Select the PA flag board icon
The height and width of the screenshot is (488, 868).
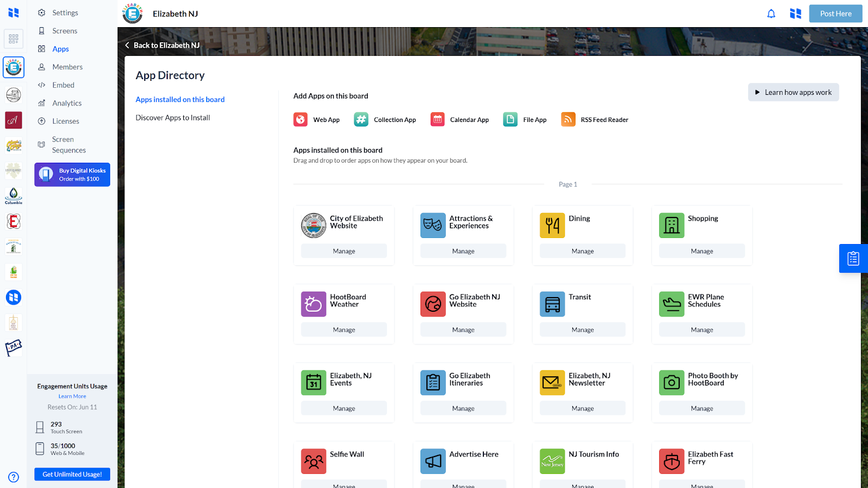point(14,347)
